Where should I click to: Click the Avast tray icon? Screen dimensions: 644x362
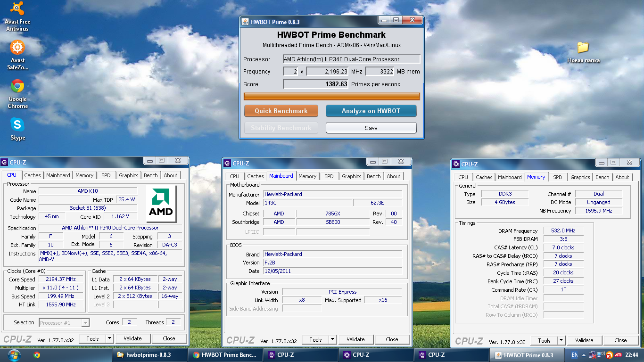click(609, 355)
